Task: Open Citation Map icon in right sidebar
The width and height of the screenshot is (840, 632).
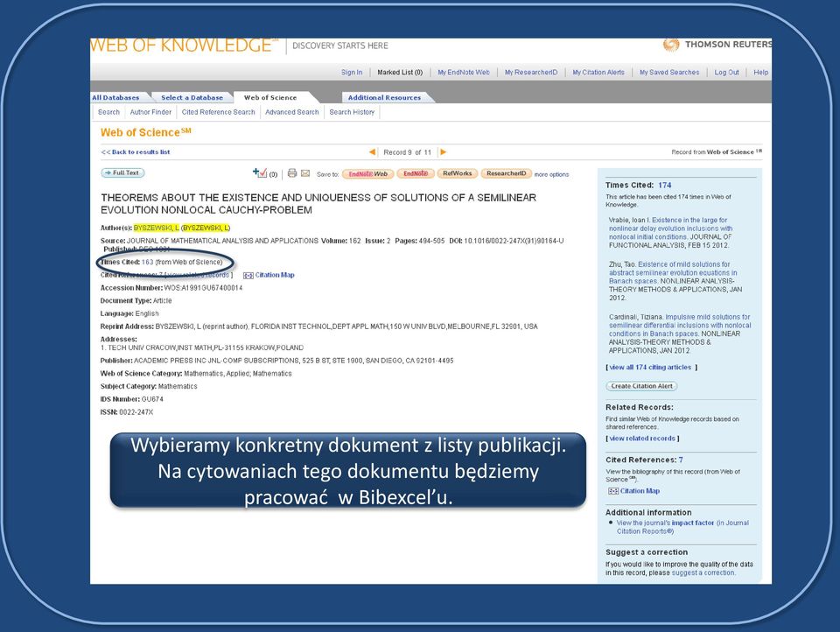Action: click(613, 491)
